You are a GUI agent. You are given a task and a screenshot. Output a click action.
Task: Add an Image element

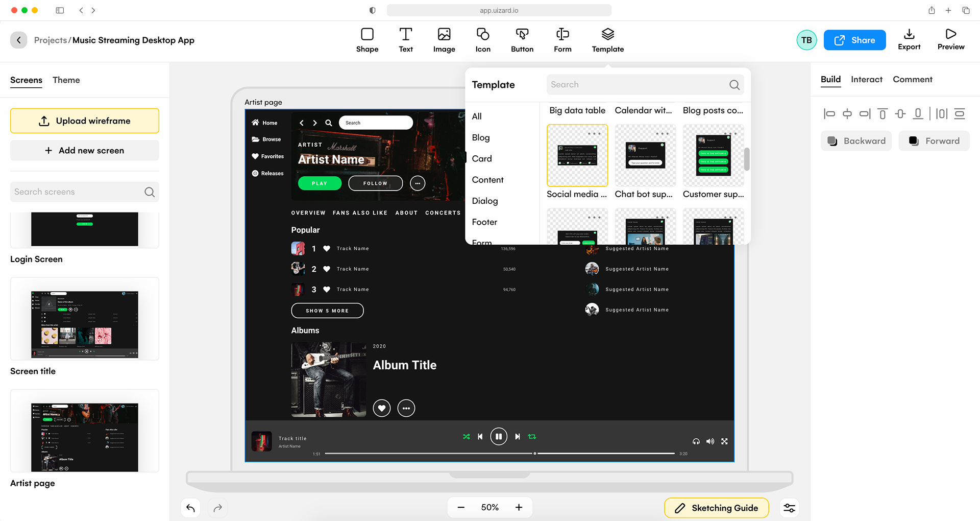tap(444, 40)
